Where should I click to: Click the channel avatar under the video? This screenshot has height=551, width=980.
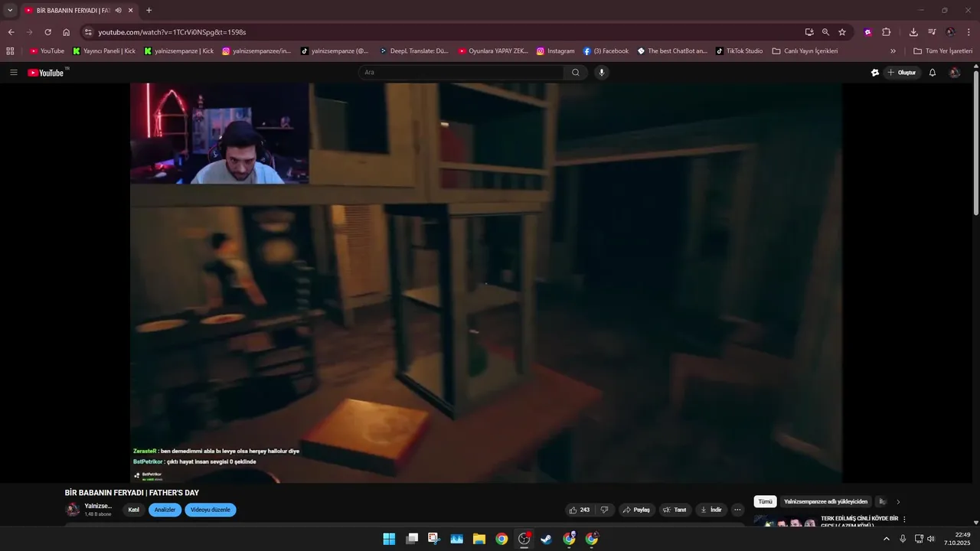tap(73, 510)
